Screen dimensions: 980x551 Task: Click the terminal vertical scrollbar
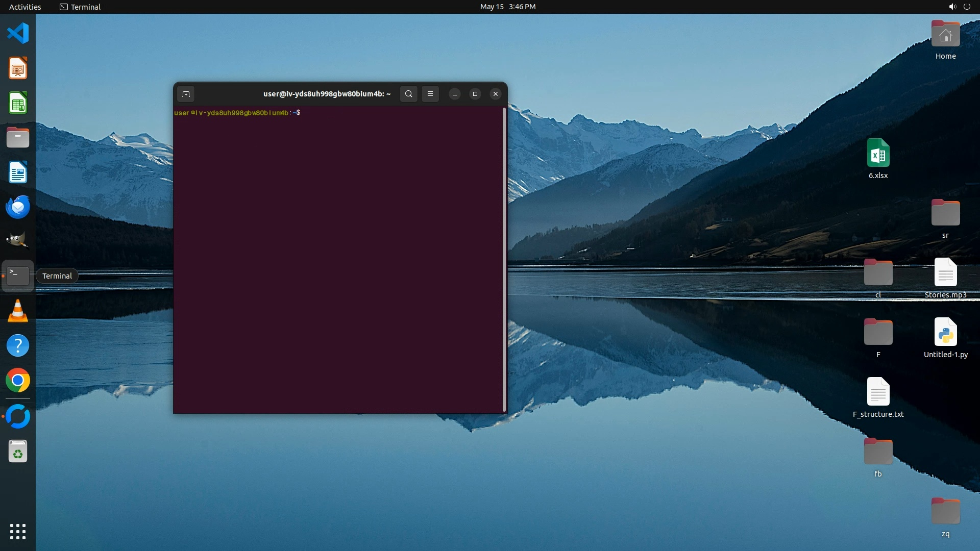click(504, 259)
